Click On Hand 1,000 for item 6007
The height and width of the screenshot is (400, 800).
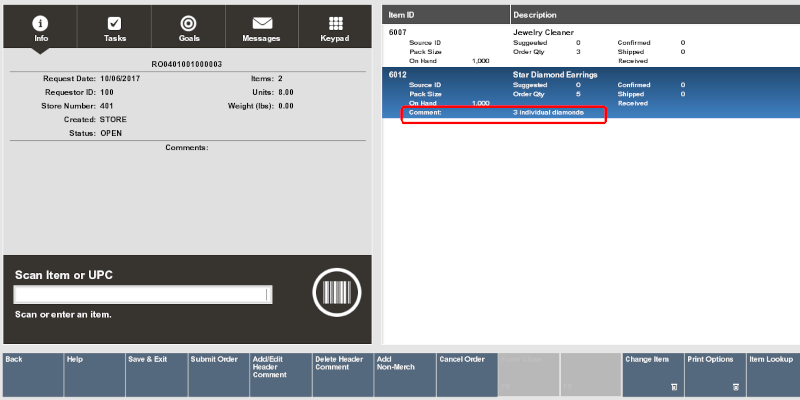(x=481, y=61)
